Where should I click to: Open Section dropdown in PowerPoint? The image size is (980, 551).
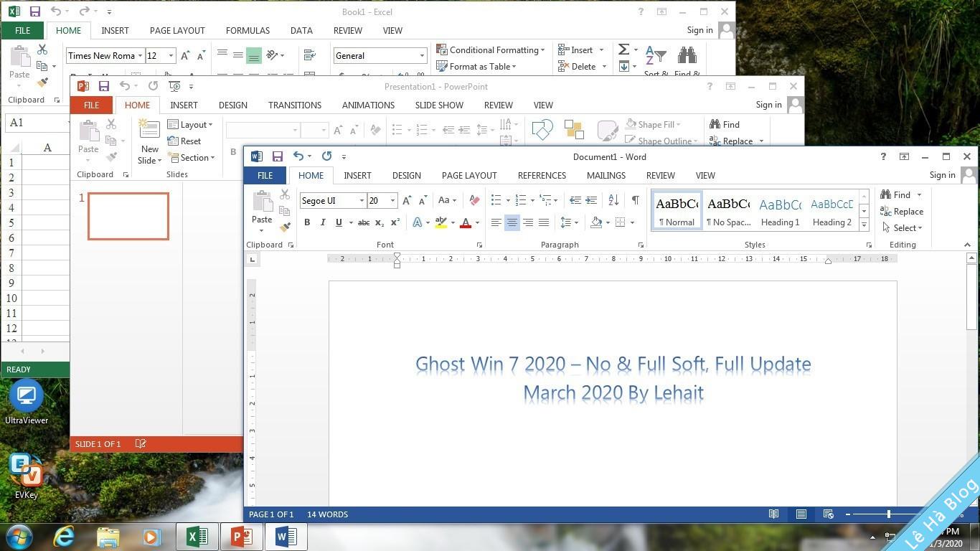tap(192, 158)
